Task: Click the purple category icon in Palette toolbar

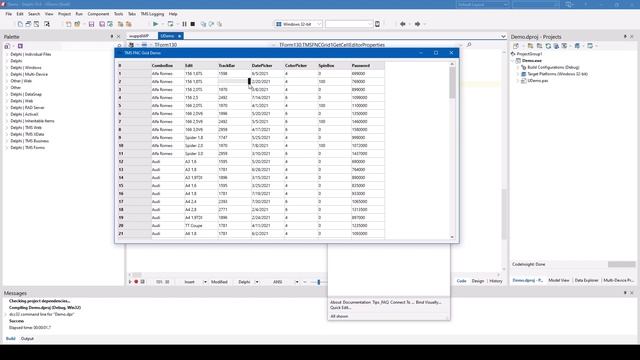Action: coord(20,46)
